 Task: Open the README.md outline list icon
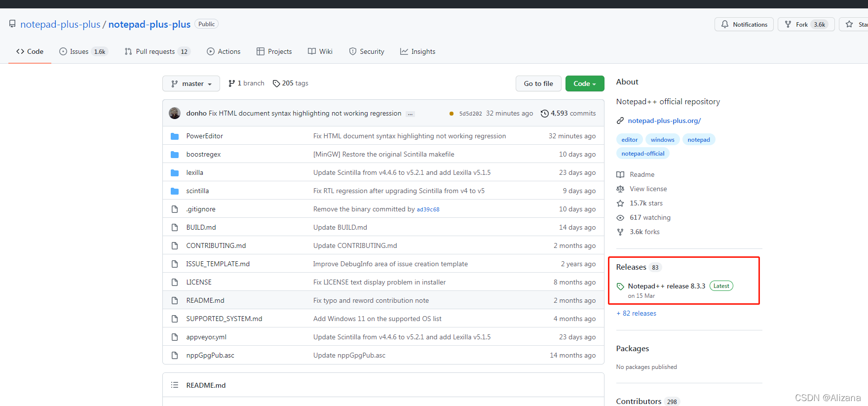pos(175,385)
